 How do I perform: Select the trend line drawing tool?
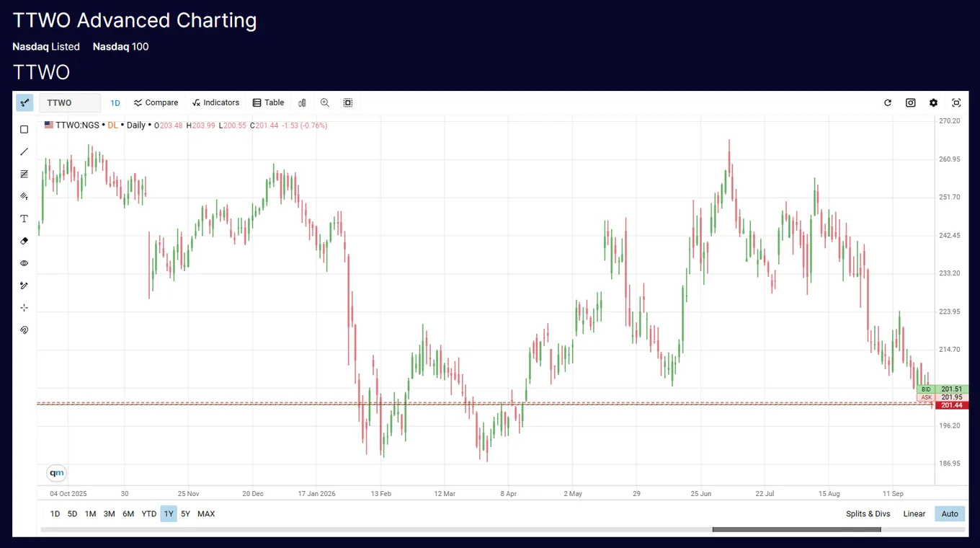(x=24, y=151)
